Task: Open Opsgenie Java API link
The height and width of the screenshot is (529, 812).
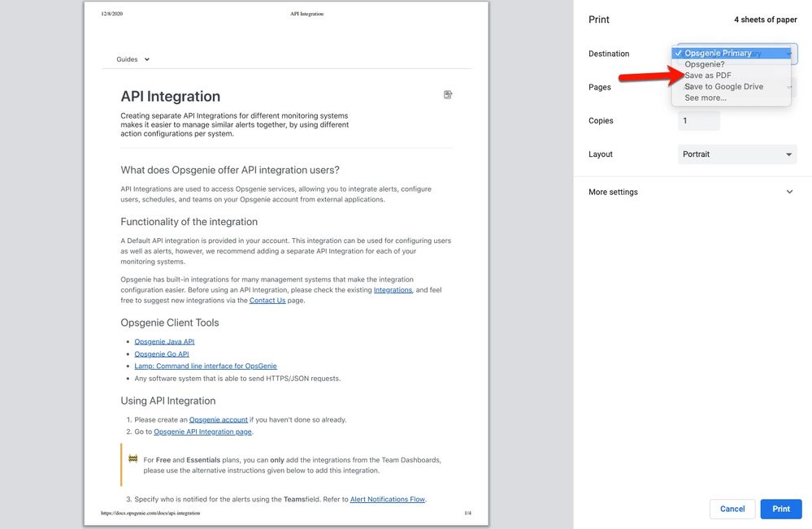Action: tap(164, 341)
